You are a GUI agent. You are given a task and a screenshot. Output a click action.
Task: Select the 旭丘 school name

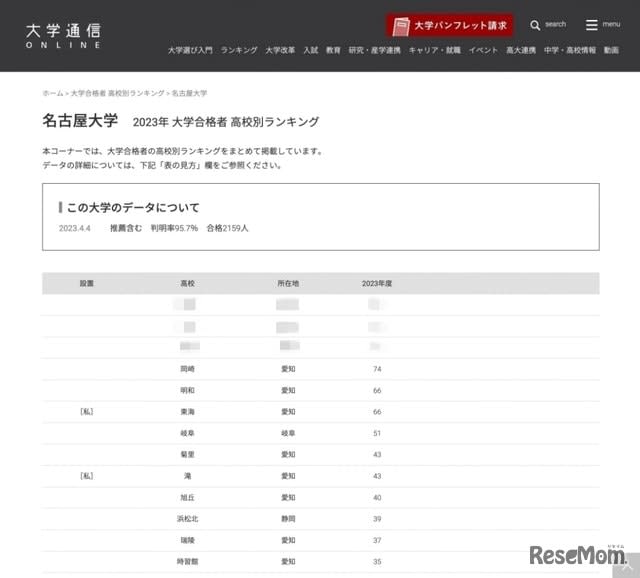[187, 498]
